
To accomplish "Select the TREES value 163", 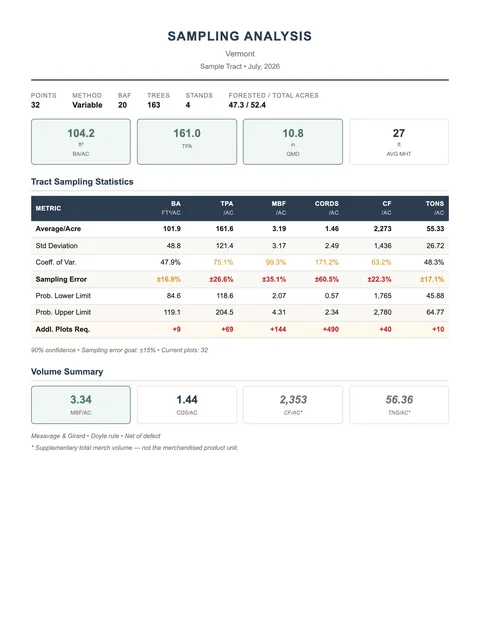I will (x=154, y=105).
